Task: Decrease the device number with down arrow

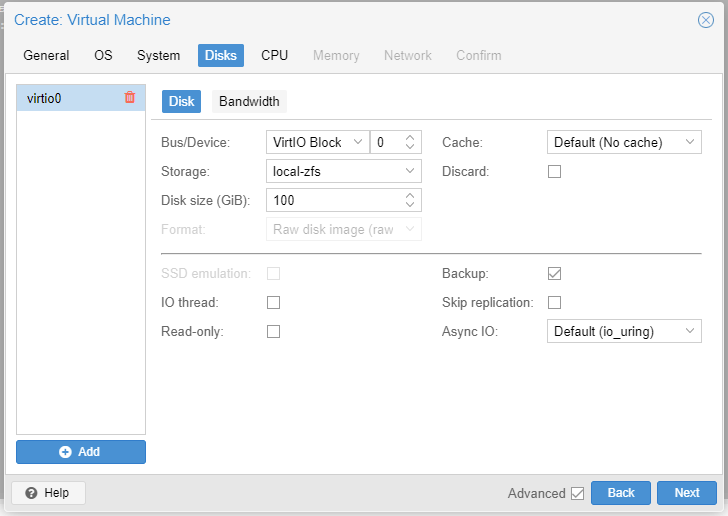Action: tap(410, 146)
